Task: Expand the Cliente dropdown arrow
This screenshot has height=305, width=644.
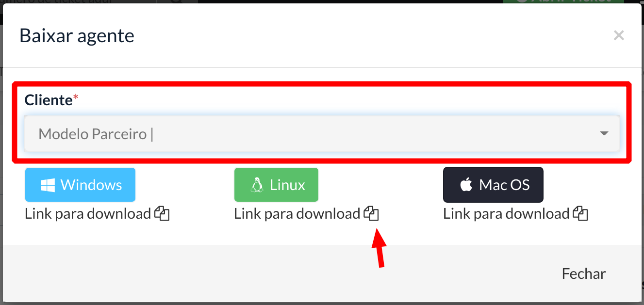Action: tap(604, 133)
